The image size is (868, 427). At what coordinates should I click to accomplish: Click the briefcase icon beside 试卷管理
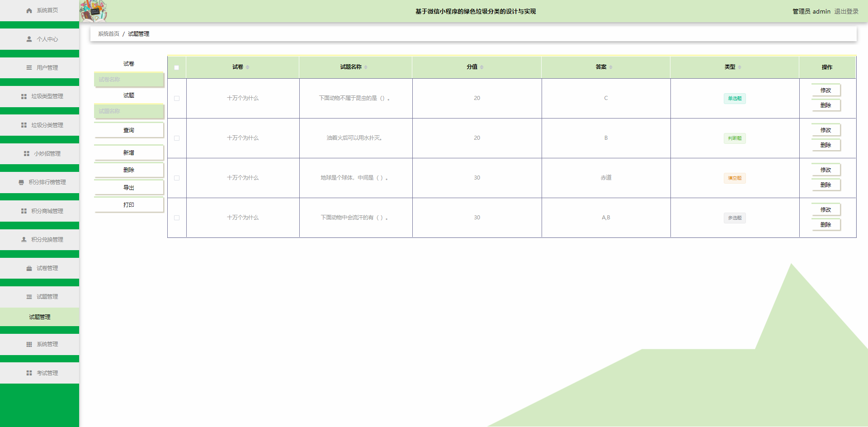[29, 268]
